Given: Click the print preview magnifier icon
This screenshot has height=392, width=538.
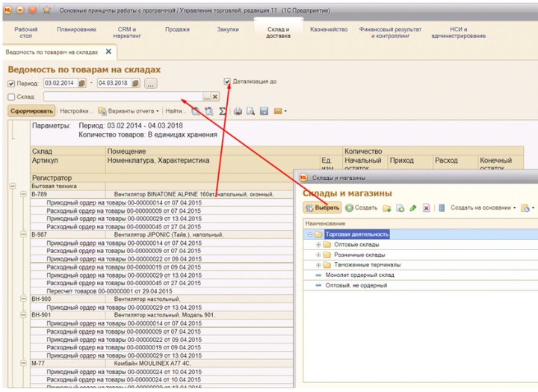Looking at the screenshot, I should [x=251, y=111].
